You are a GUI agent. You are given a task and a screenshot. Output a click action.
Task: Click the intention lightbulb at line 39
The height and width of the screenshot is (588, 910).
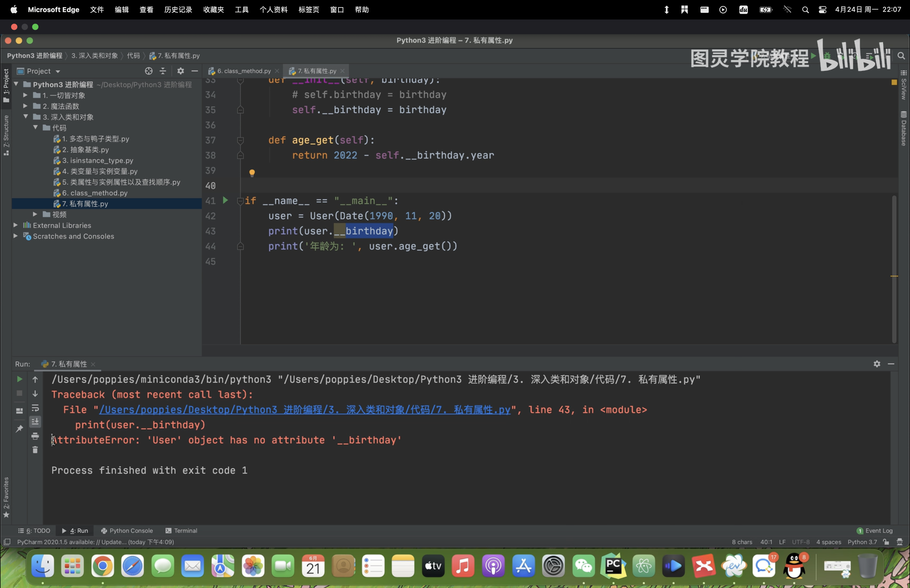pyautogui.click(x=252, y=173)
